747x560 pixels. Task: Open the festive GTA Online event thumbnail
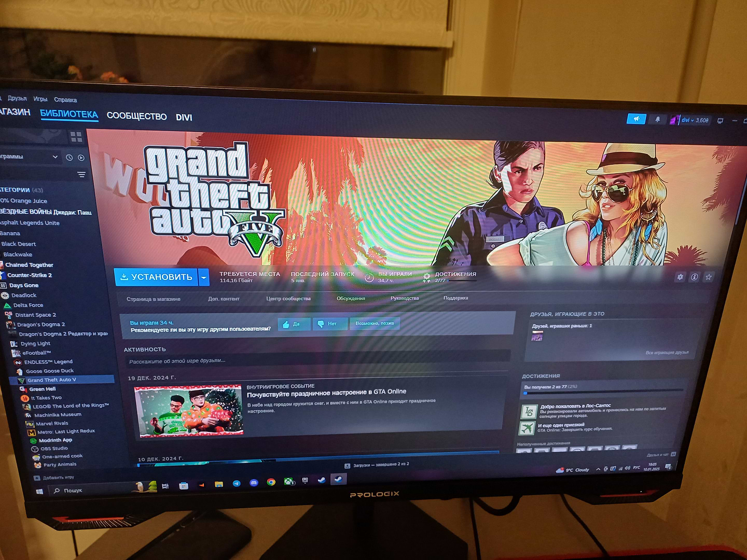[x=188, y=410]
